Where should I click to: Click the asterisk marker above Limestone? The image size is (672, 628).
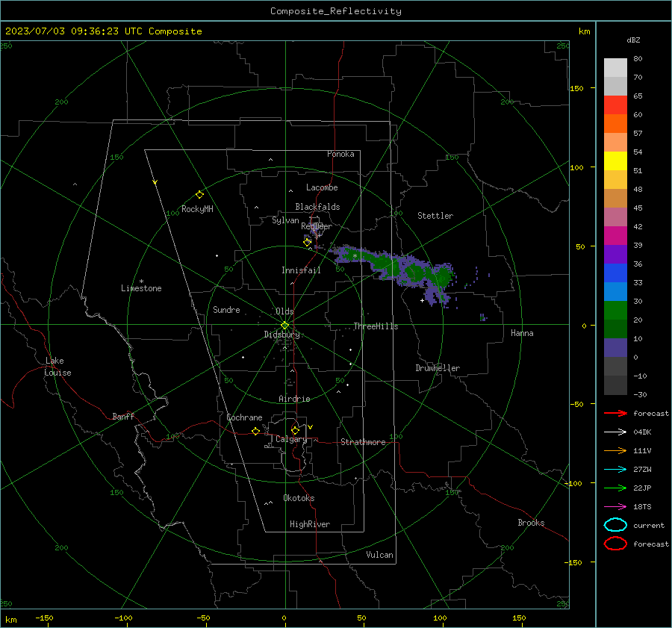click(x=141, y=282)
